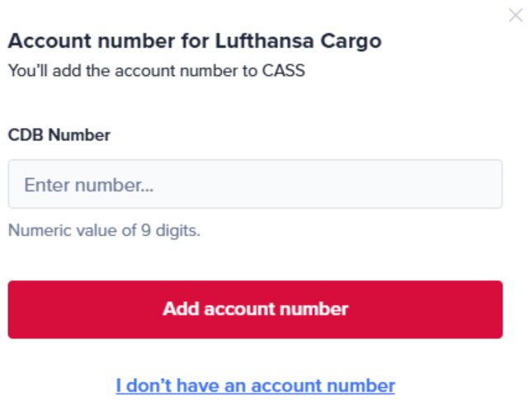Image resolution: width=528 pixels, height=420 pixels.
Task: Click the helper text under the number field
Action: tap(104, 230)
